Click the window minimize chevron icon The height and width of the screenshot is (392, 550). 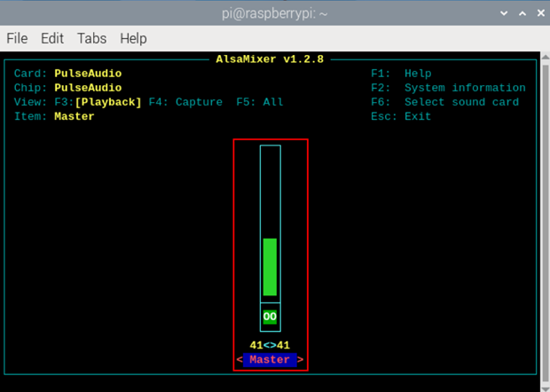(504, 13)
